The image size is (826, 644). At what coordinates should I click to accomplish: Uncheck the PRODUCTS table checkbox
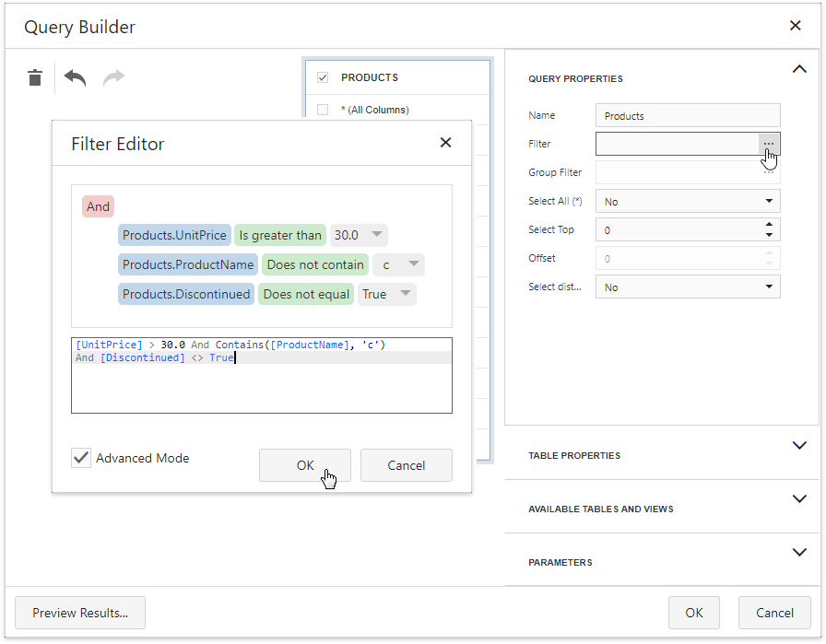pyautogui.click(x=323, y=78)
